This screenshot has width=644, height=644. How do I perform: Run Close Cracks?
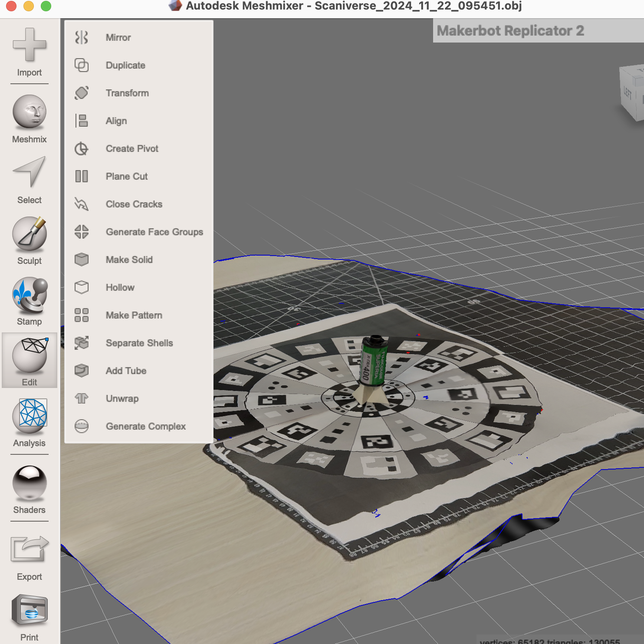[x=134, y=204]
